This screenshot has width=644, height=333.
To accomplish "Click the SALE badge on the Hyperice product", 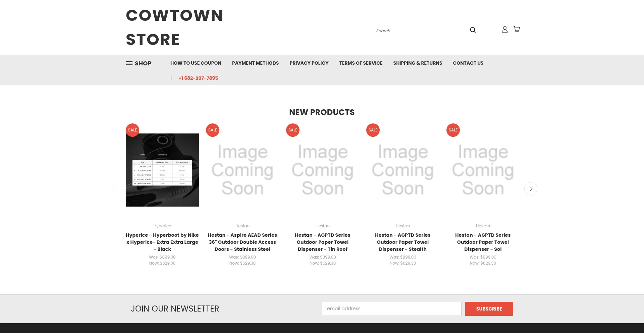I will pos(132,130).
